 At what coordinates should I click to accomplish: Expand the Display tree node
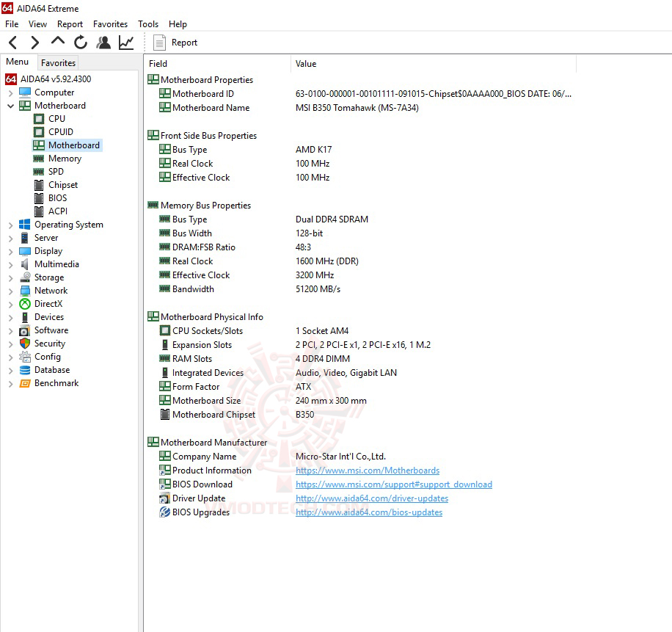(11, 251)
